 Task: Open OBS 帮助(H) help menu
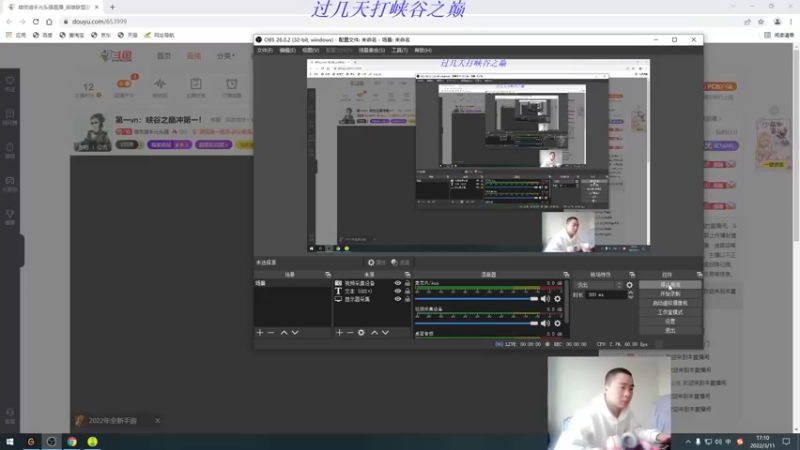[423, 51]
